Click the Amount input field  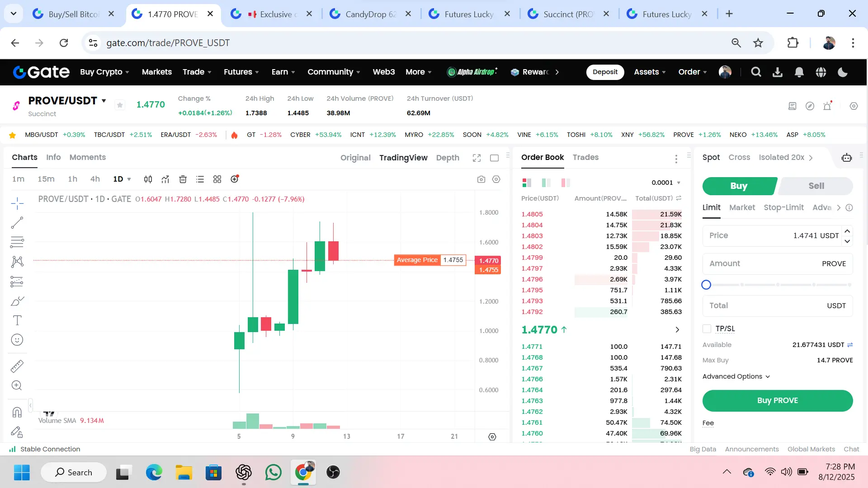pos(778,264)
